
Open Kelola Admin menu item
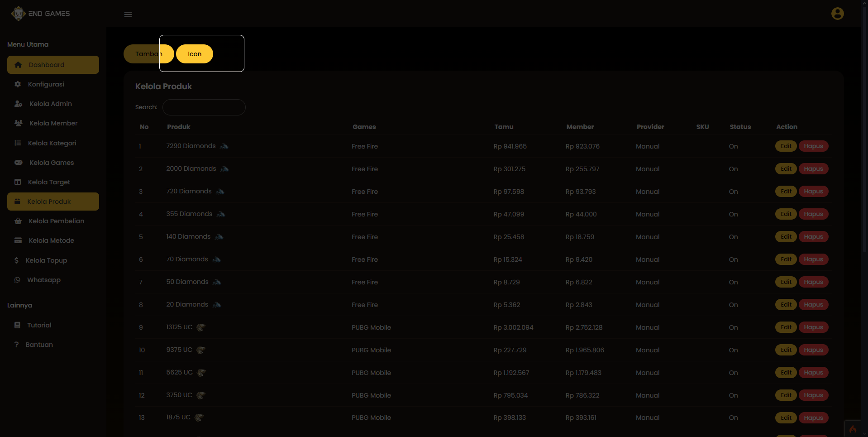53,104
